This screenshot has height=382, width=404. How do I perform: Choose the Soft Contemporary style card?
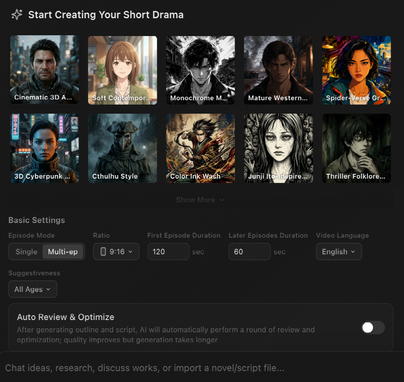[123, 70]
